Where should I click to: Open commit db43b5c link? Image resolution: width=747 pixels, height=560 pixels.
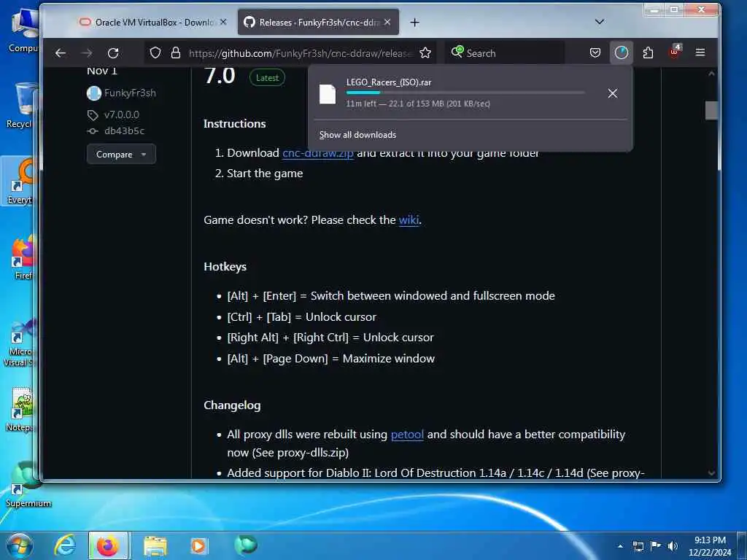124,131
